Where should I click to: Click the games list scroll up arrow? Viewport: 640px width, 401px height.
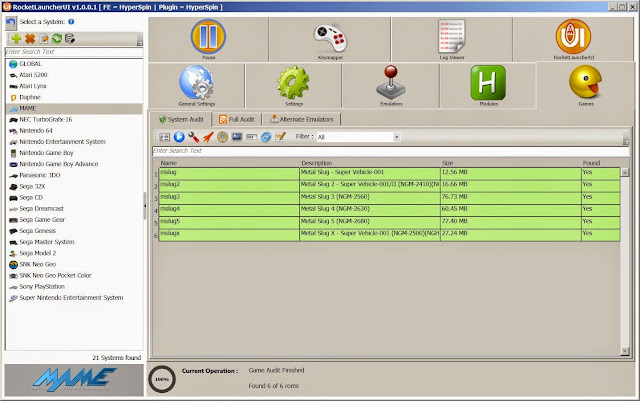pos(625,172)
